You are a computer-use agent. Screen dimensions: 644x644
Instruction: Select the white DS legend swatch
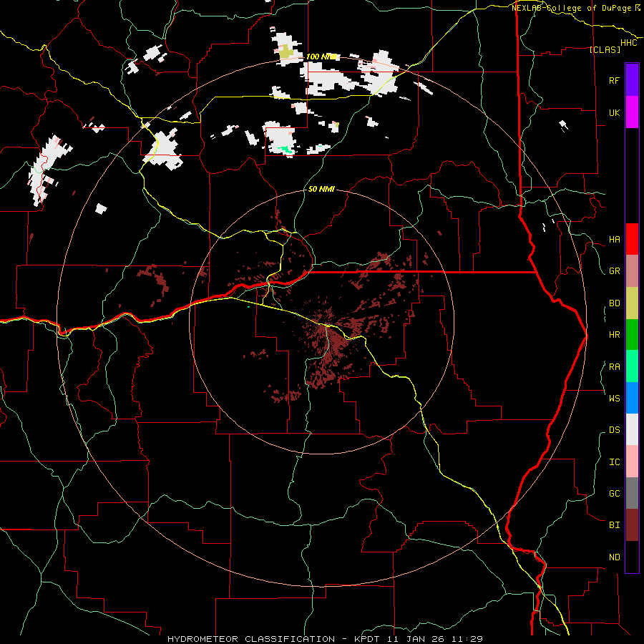632,429
